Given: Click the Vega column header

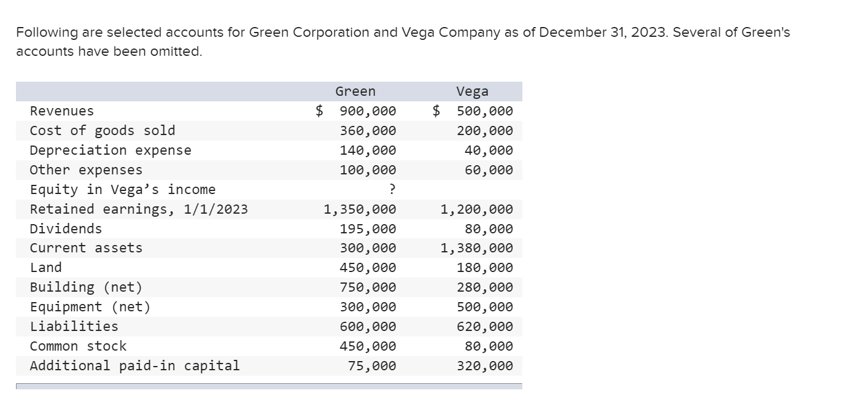Looking at the screenshot, I should click(473, 91).
